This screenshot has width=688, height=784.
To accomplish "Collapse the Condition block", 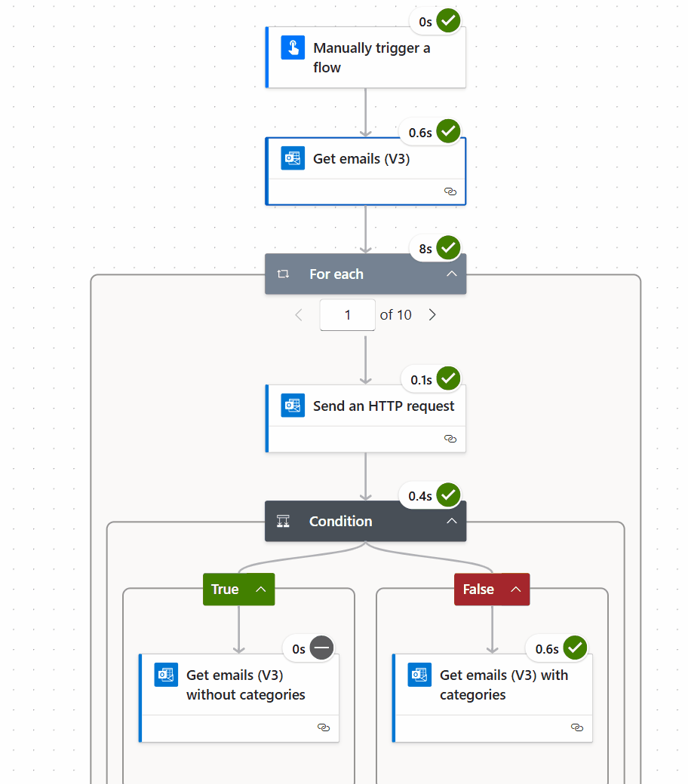I will (x=451, y=521).
